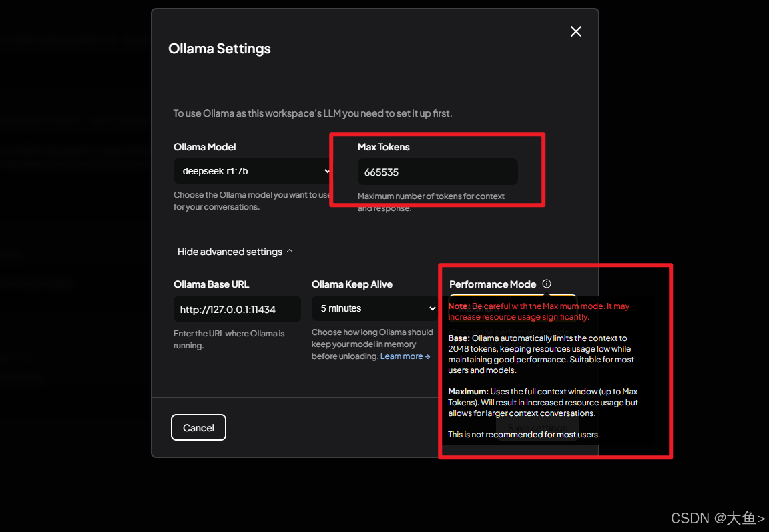This screenshot has height=532, width=769.
Task: Click the Ollama Model label
Action: point(204,147)
